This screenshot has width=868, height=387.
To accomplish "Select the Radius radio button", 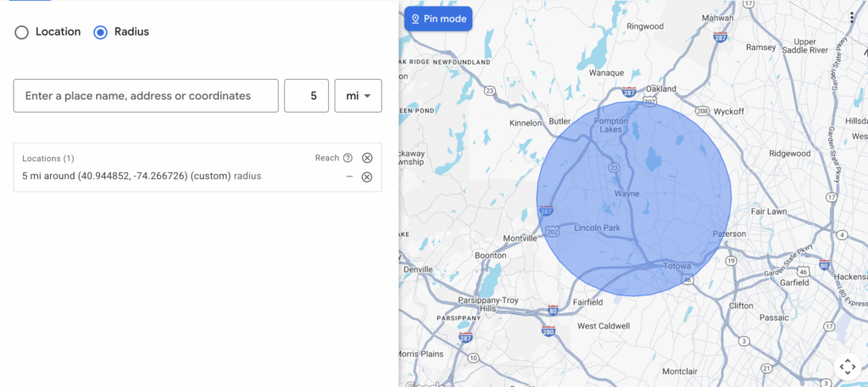I will click(101, 32).
